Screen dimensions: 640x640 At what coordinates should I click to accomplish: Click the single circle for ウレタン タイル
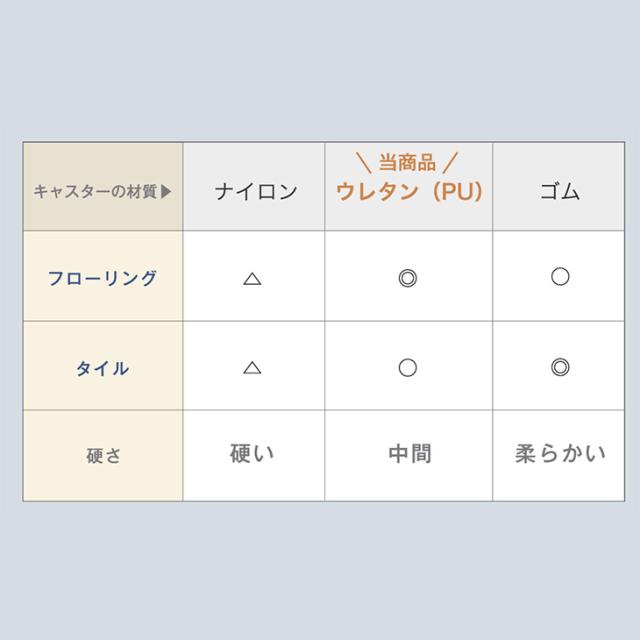pyautogui.click(x=407, y=367)
